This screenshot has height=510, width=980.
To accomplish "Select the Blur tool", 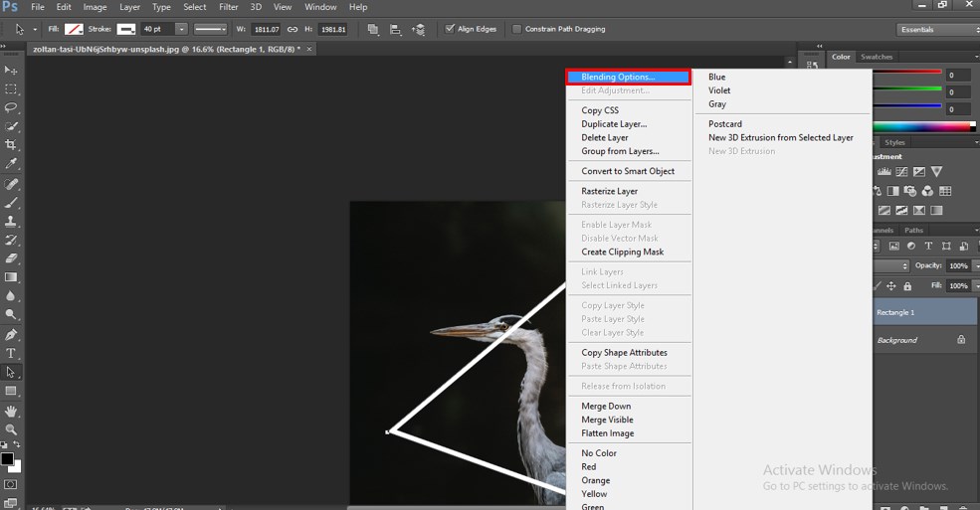I will coord(11,296).
